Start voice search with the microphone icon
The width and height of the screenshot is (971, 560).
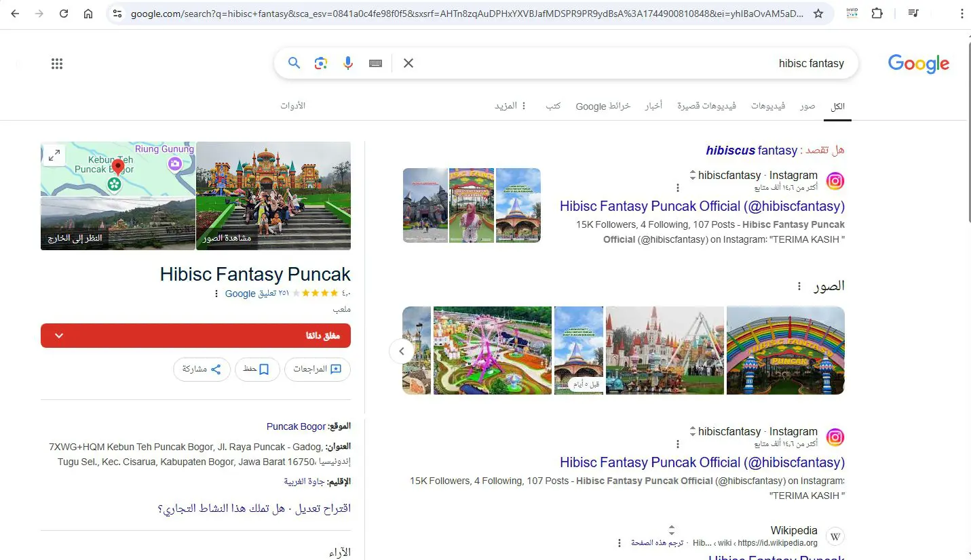[x=348, y=63]
